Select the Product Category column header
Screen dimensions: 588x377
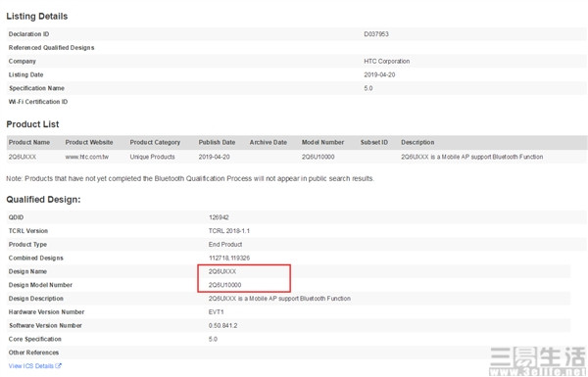(x=155, y=142)
